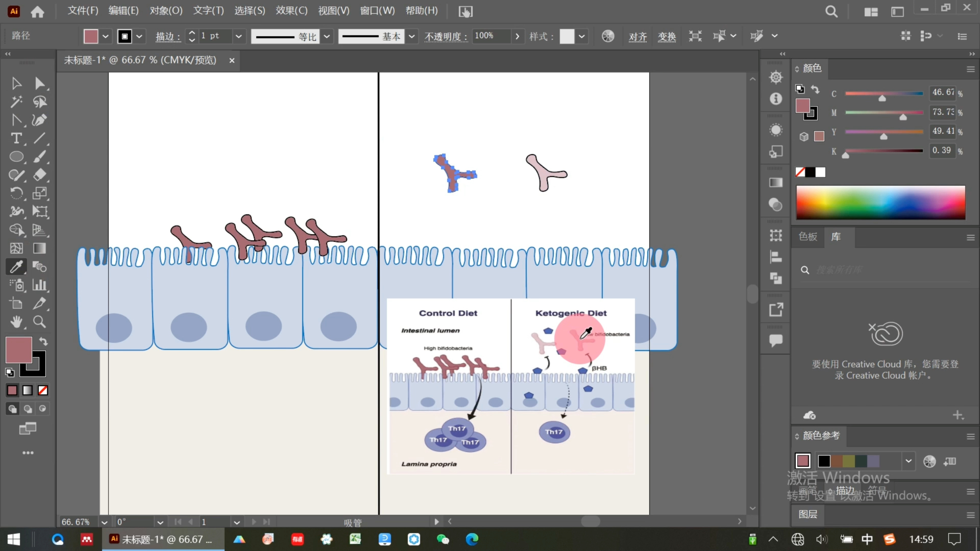This screenshot has width=980, height=551.
Task: Click the 变换 transform button
Action: pos(667,37)
